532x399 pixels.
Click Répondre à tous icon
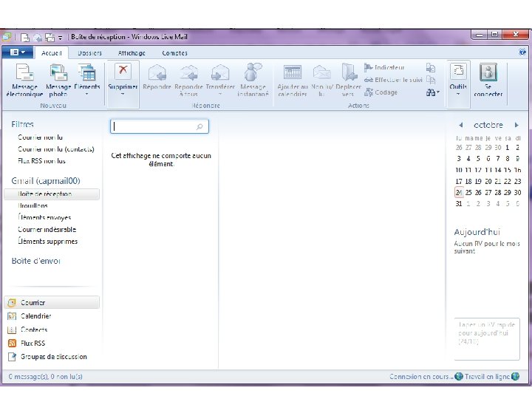click(x=188, y=81)
